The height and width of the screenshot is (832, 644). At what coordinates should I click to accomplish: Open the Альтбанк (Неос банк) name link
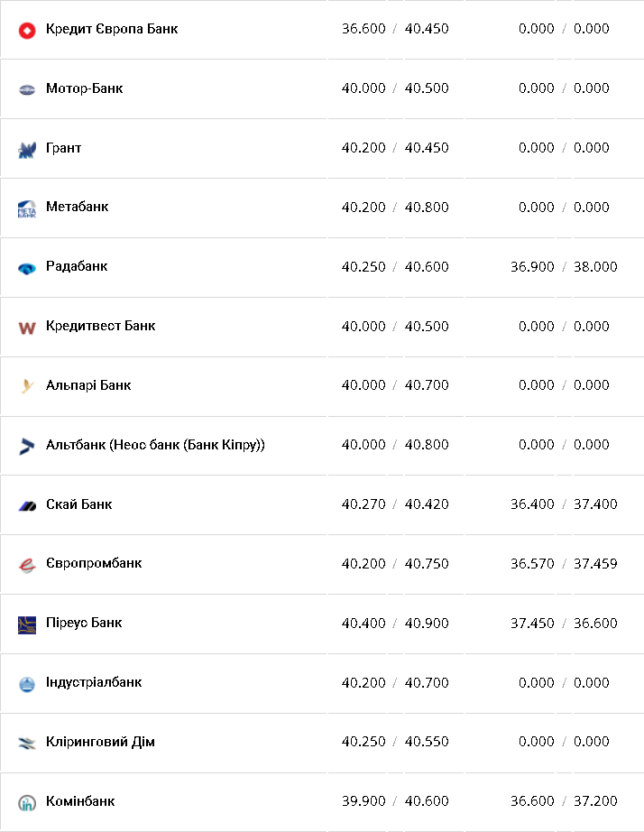[155, 445]
